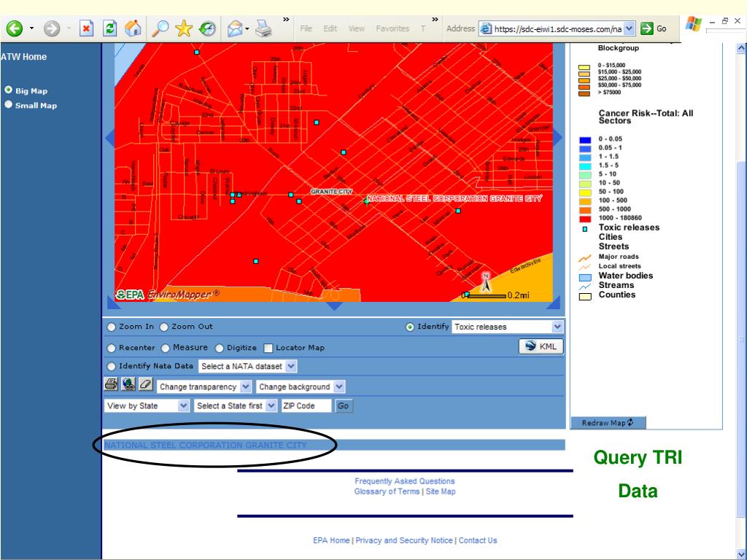Click Windows flag logo in browser corner
747x560 pixels.
[x=693, y=23]
